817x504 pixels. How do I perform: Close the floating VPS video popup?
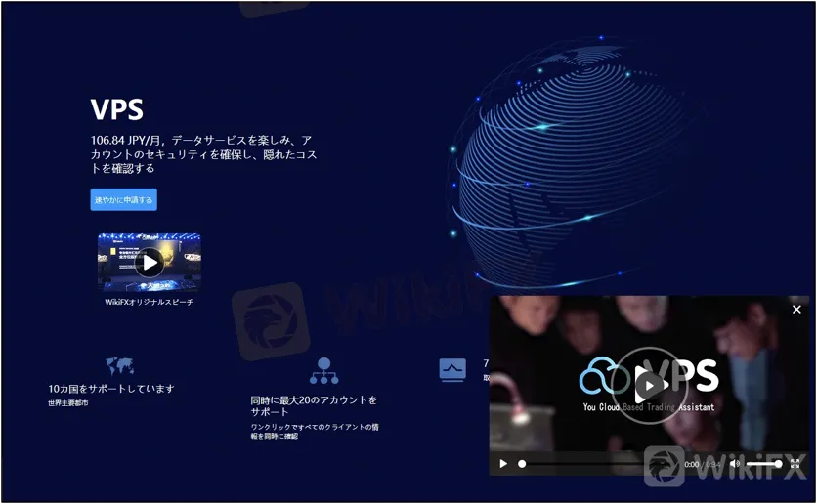[x=796, y=310]
